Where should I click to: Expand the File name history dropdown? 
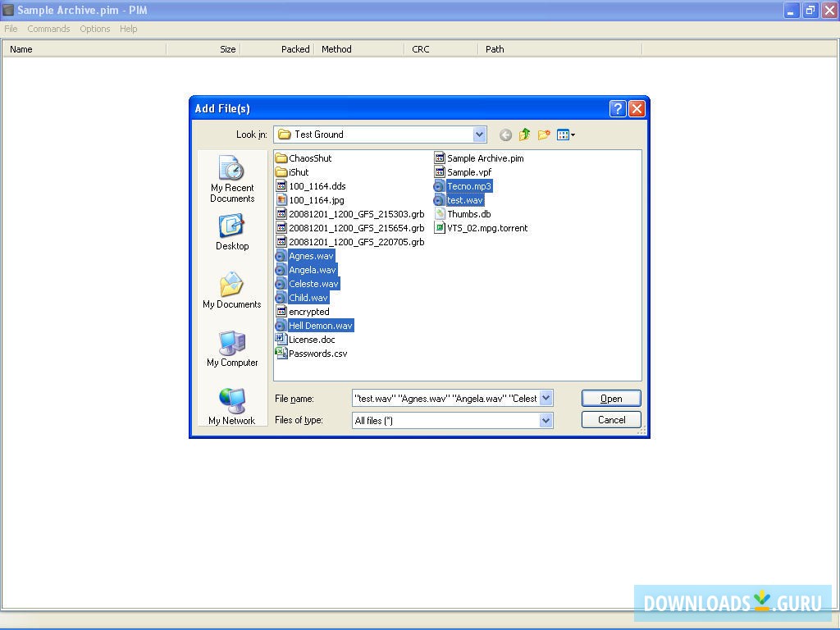point(544,398)
